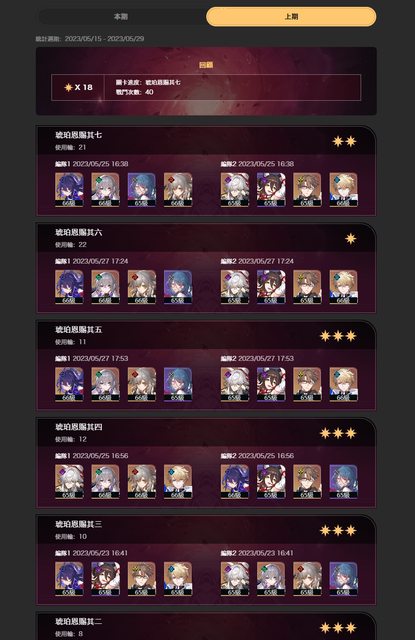Select blond character in 琥珀恩賜其六 team 2
This screenshot has width=415, height=640.
point(344,287)
